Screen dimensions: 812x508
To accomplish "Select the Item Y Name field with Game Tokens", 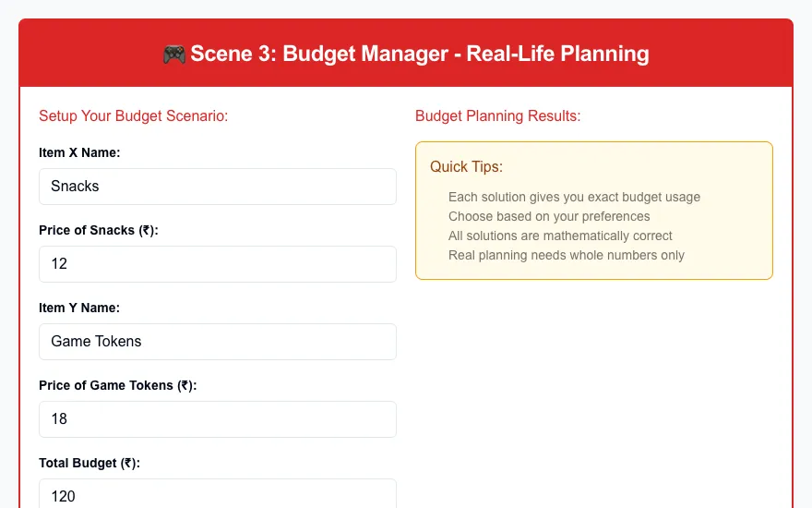I will coord(218,342).
